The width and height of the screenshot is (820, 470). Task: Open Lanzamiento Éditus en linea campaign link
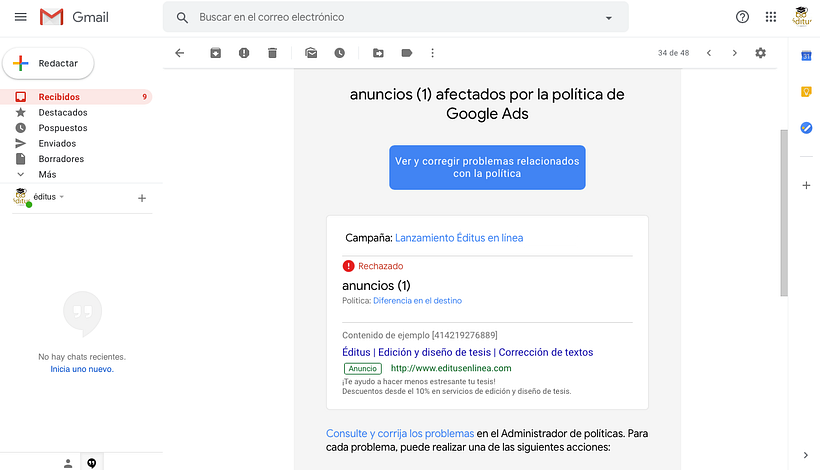pos(459,238)
